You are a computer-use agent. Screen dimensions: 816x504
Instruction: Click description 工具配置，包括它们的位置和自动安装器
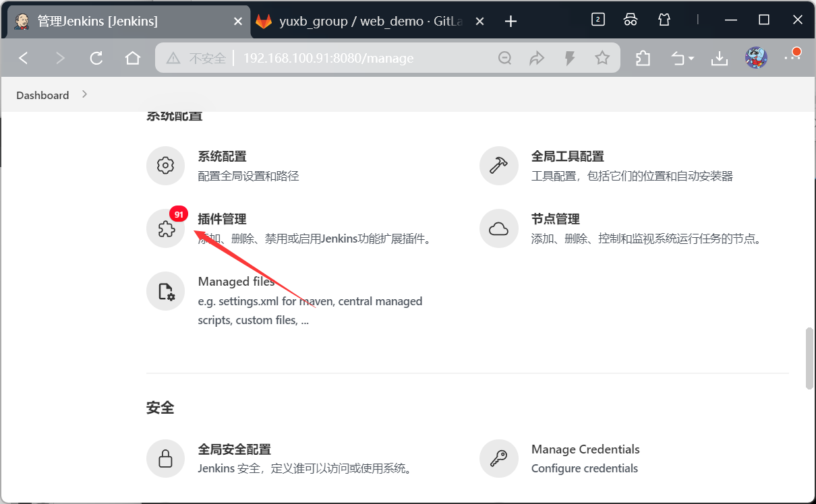coord(632,177)
